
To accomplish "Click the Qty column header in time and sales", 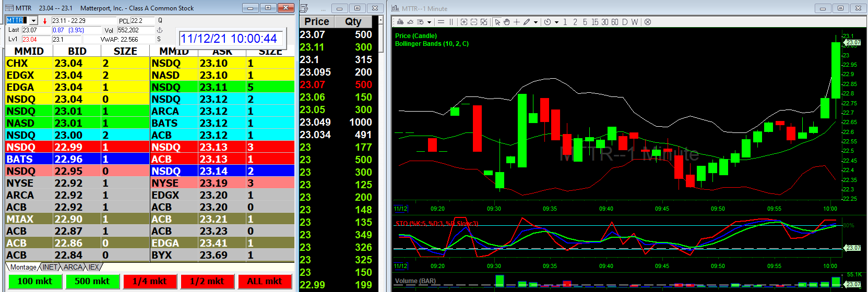I will click(x=353, y=21).
